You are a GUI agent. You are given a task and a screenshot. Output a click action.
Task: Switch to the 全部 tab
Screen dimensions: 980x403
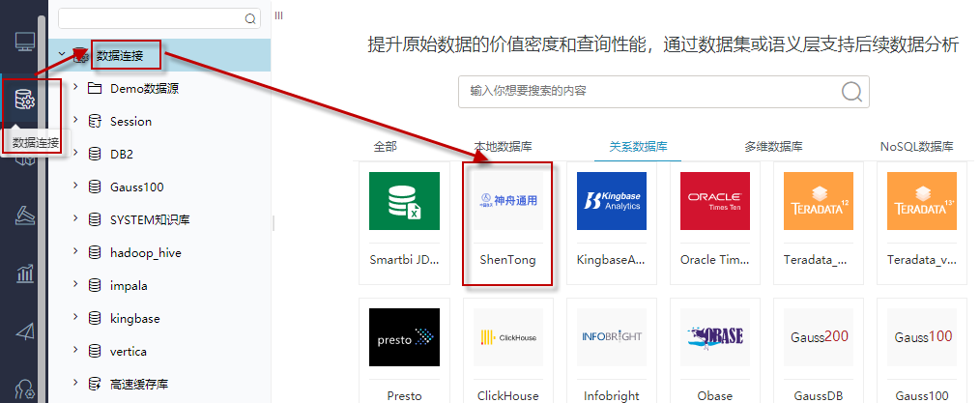(385, 147)
